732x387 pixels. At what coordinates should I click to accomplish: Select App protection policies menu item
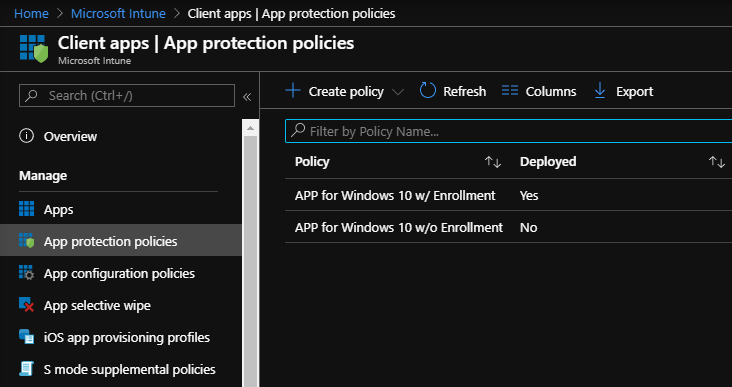(121, 241)
